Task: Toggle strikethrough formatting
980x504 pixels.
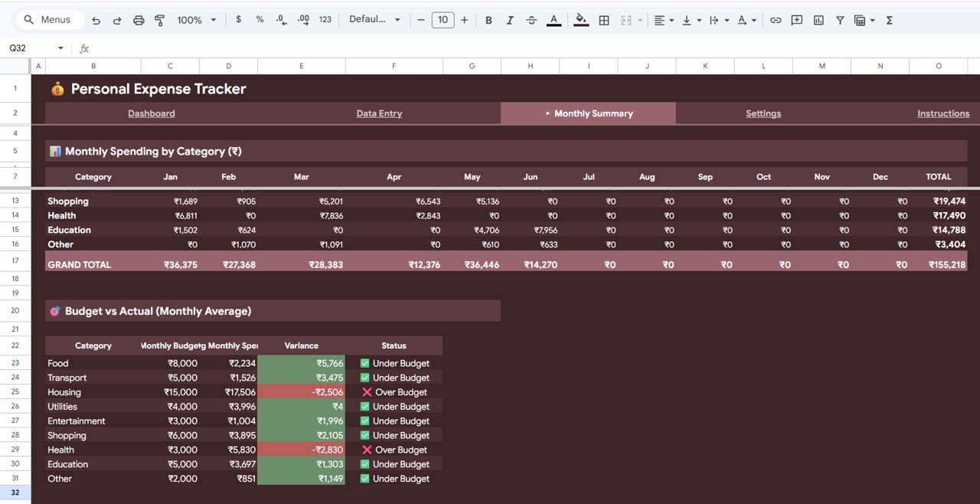Action: click(x=531, y=20)
